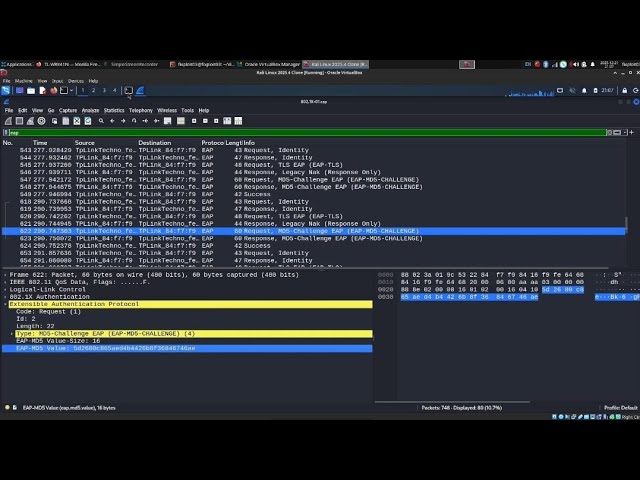Image resolution: width=640 pixels, height=480 pixels.
Task: Expand Logical-Link Control node
Action: (x=5, y=289)
